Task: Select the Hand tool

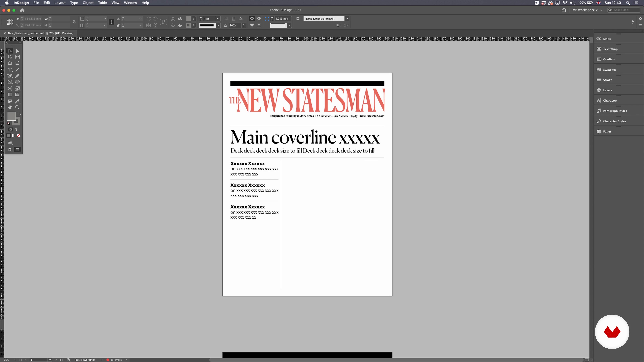Action: [x=10, y=107]
